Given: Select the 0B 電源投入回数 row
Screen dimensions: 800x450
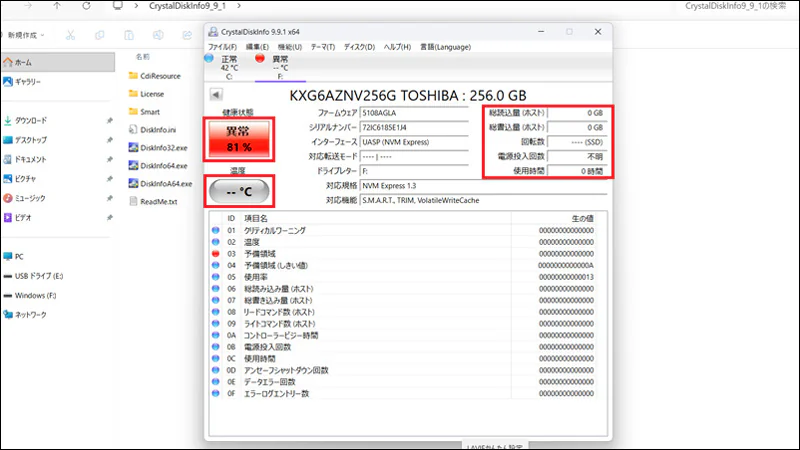Looking at the screenshot, I should [x=403, y=347].
